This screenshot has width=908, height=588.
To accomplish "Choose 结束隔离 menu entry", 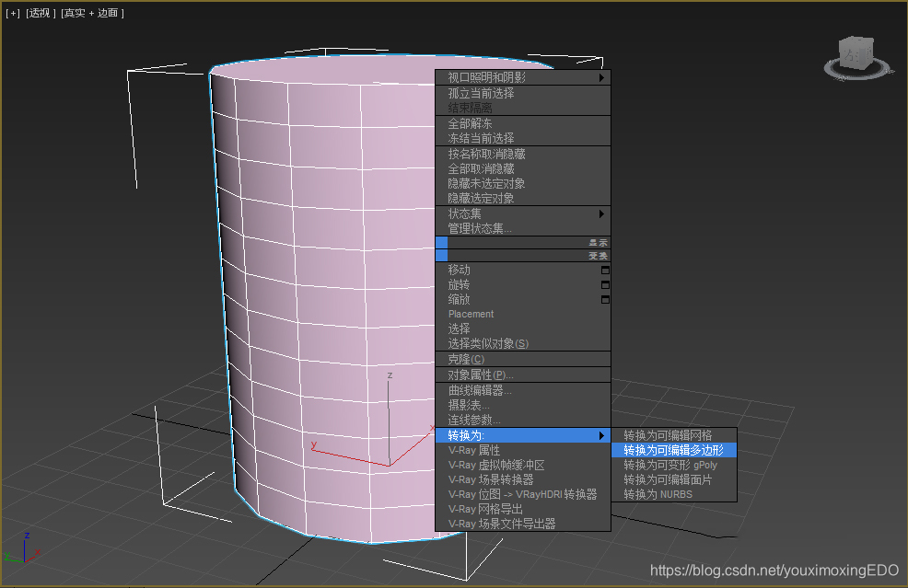I will [523, 109].
